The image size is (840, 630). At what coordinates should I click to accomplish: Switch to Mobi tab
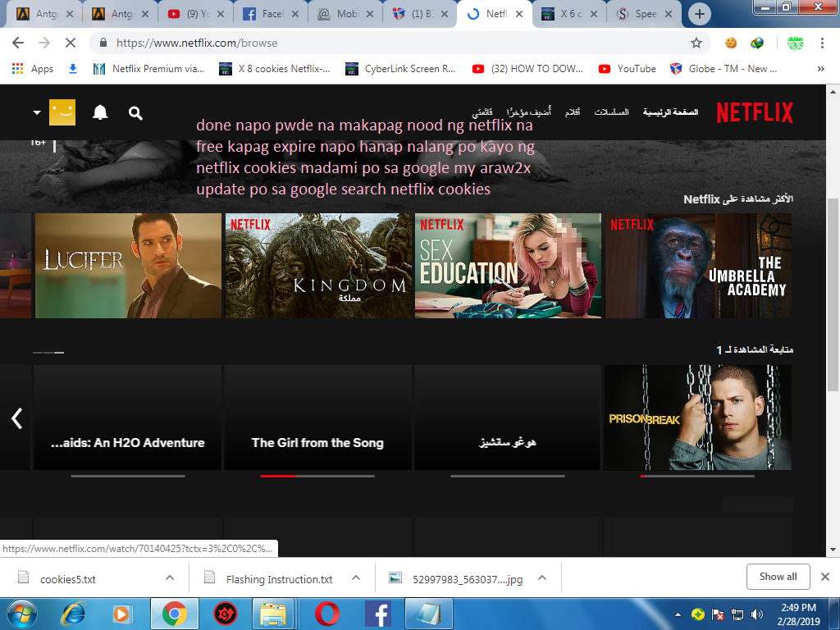(345, 14)
